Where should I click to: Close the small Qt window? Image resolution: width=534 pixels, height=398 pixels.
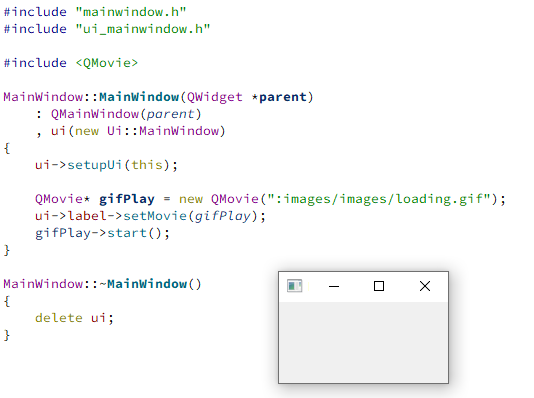425,286
